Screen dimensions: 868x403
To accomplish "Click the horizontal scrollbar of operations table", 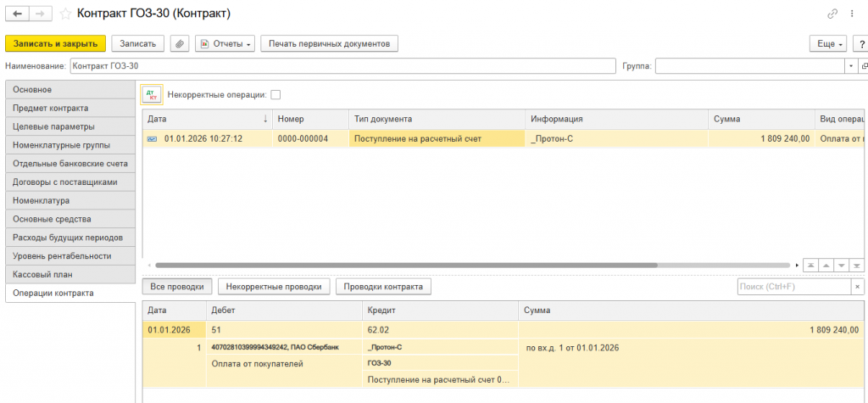I will (406, 266).
